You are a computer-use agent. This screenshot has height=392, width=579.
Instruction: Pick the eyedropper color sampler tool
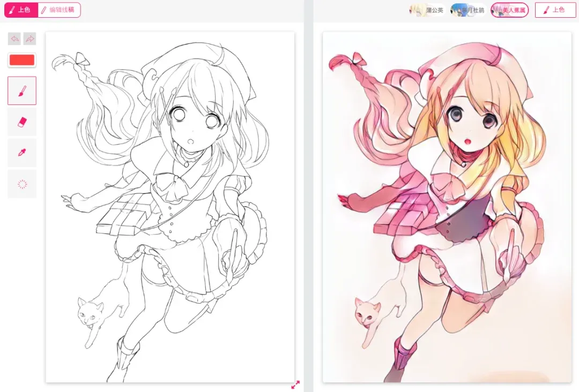(x=22, y=153)
